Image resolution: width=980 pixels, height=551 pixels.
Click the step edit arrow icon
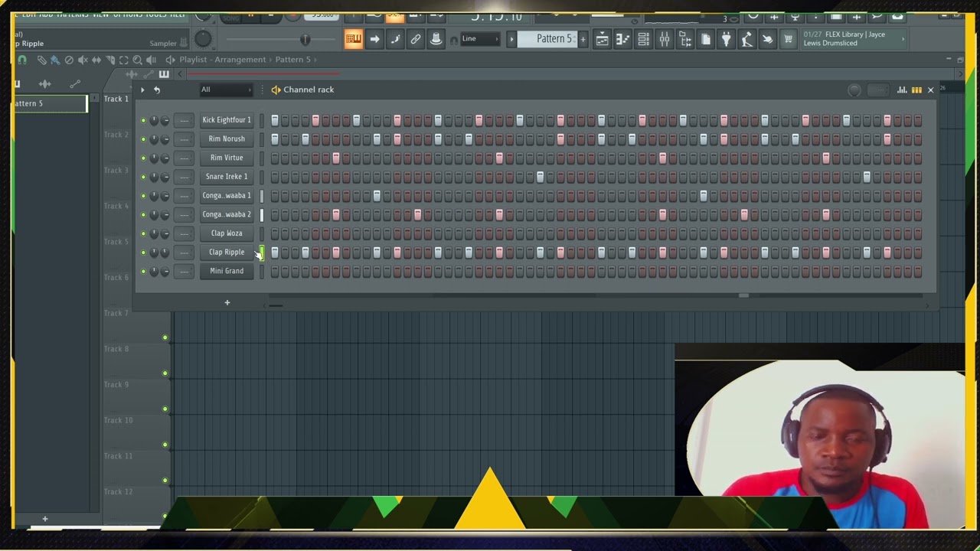pos(374,39)
